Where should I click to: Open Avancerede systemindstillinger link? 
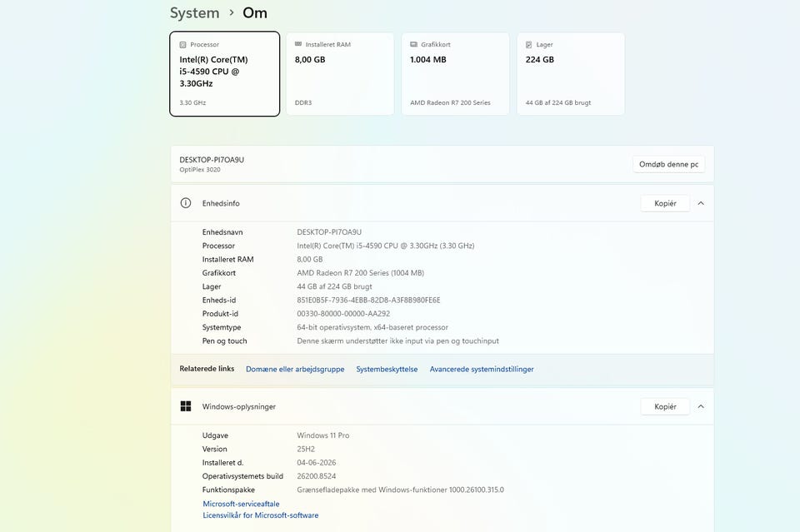point(482,370)
